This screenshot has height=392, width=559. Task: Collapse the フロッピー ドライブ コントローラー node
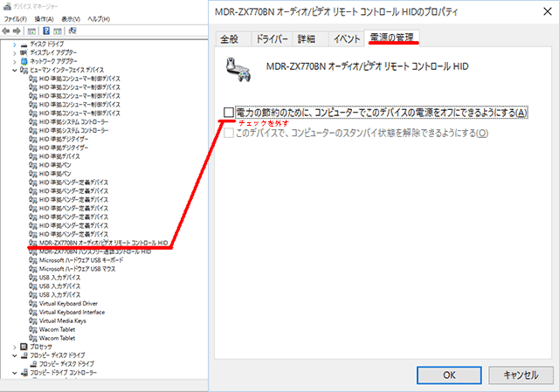click(x=14, y=373)
